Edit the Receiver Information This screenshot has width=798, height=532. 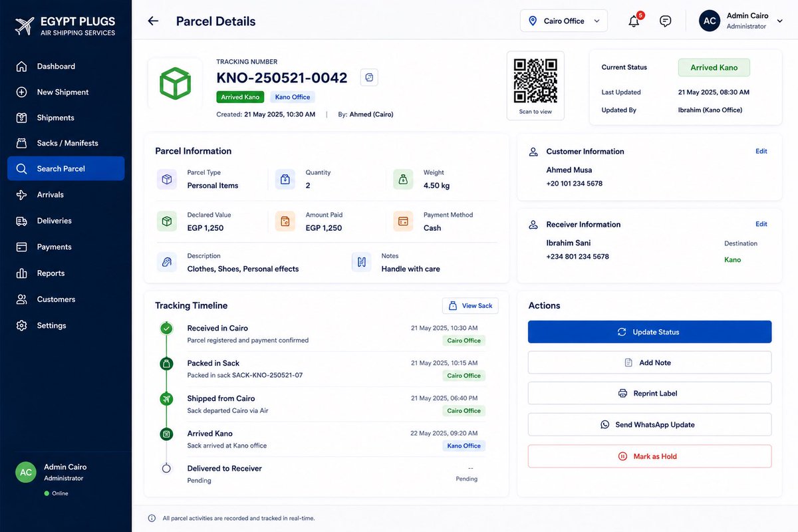761,224
